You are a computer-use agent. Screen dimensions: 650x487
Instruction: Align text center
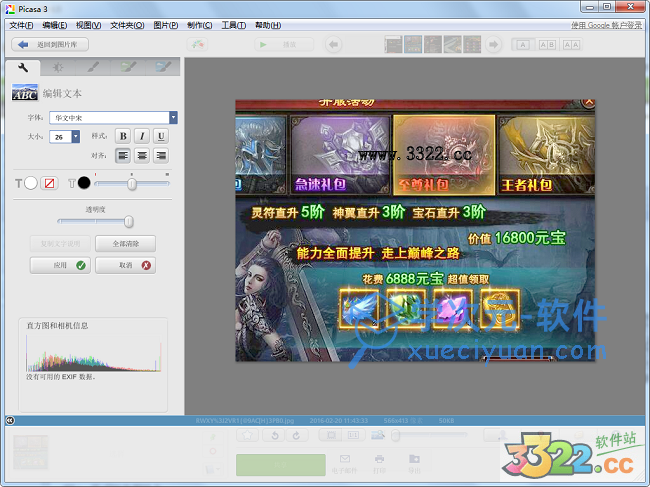142,156
